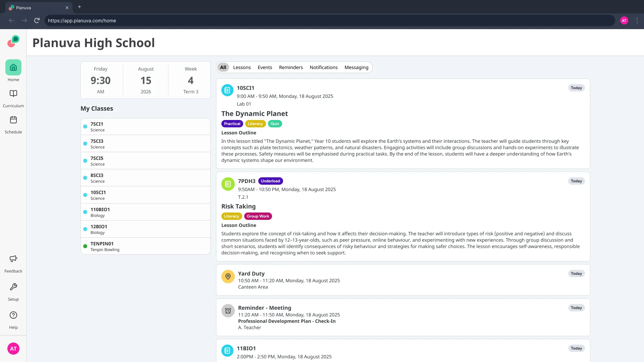Click the browser URL address bar
Image resolution: width=644 pixels, height=362 pixels.
pos(329,20)
